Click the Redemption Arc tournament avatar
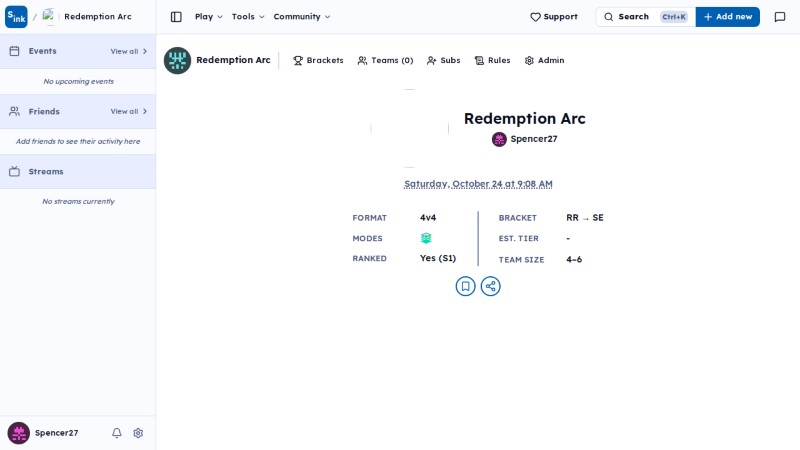The width and height of the screenshot is (800, 450). [x=178, y=60]
